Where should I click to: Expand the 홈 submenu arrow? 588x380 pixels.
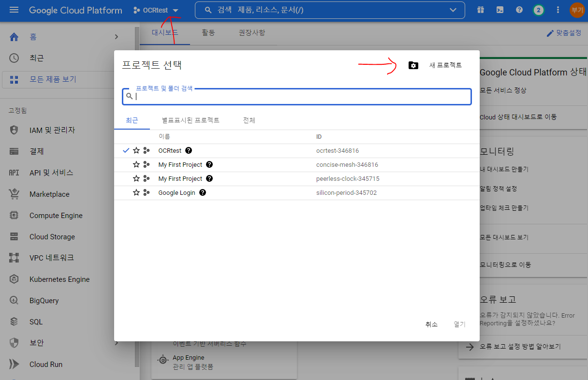tap(116, 37)
